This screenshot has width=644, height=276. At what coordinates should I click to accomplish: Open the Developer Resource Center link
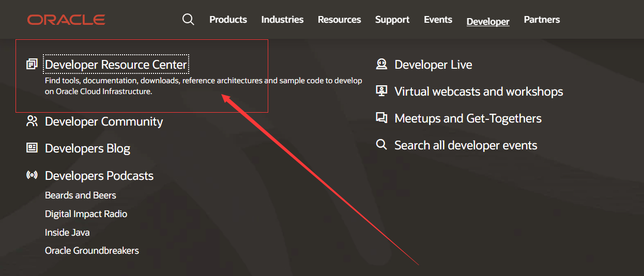(x=116, y=65)
